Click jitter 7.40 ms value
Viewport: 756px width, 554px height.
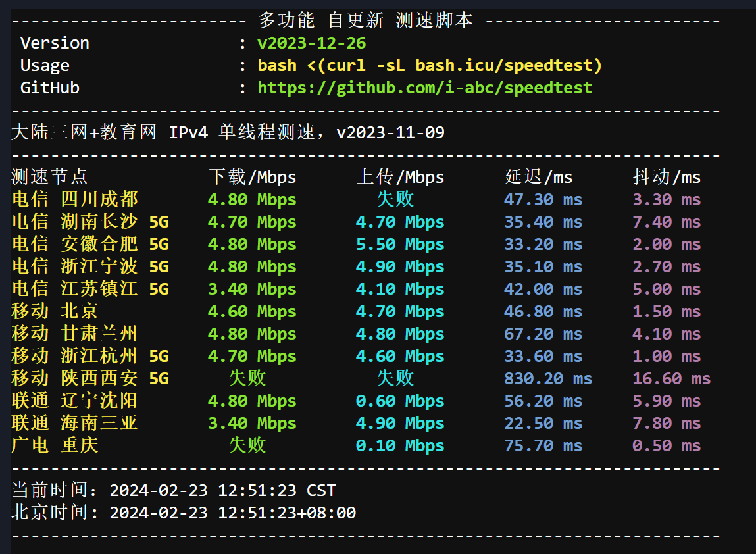point(667,222)
